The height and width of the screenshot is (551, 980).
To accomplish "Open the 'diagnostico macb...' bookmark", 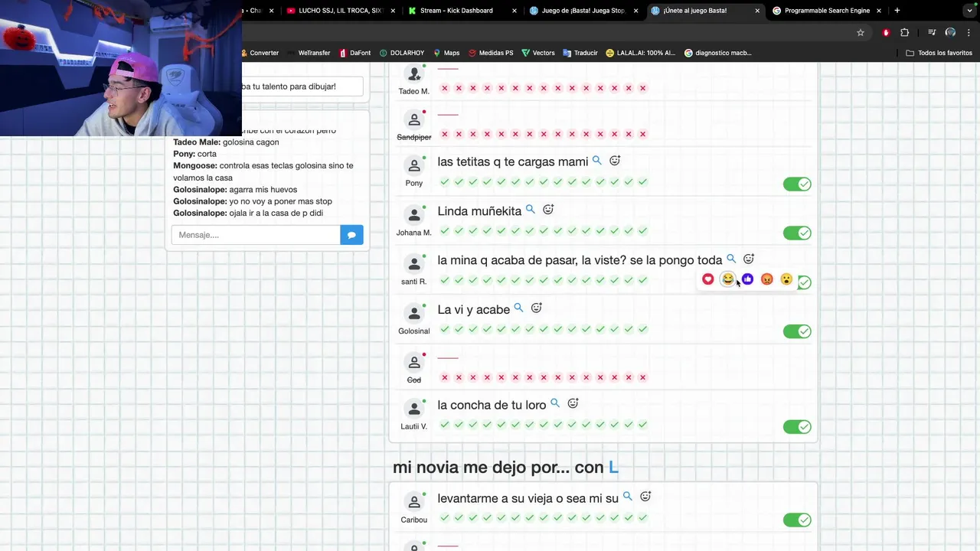I will (x=718, y=53).
